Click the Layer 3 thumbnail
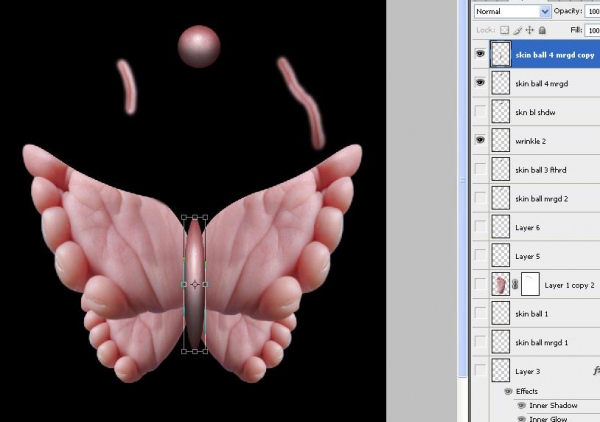Image resolution: width=600 pixels, height=422 pixels. [501, 371]
